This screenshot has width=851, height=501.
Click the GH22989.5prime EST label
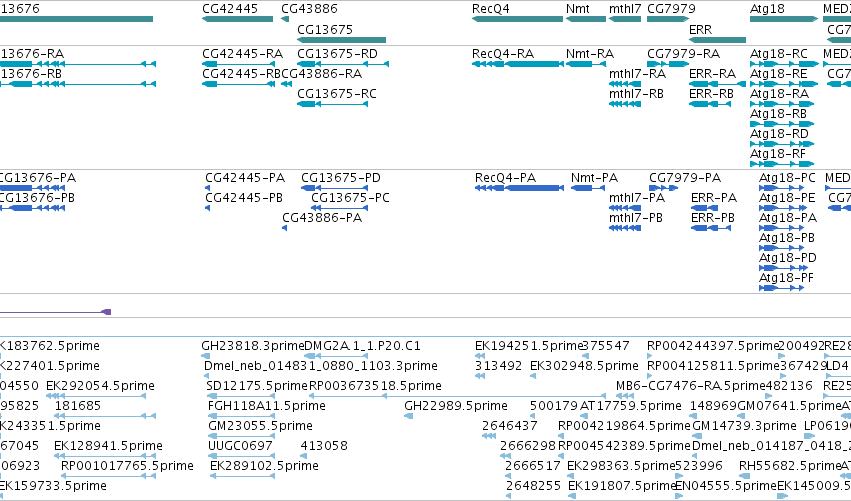pos(456,406)
